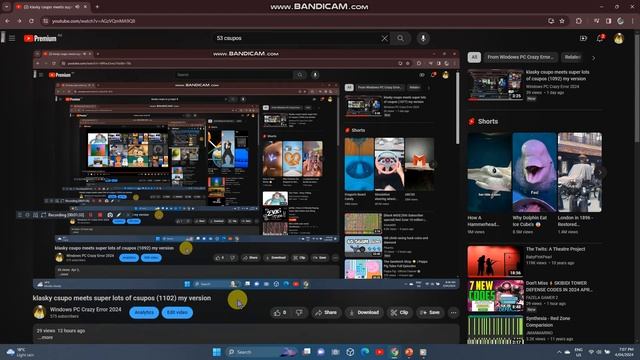Viewport: 640px width, 360px height.
Task: Open YouTube account avatar menu
Action: coord(619,38)
